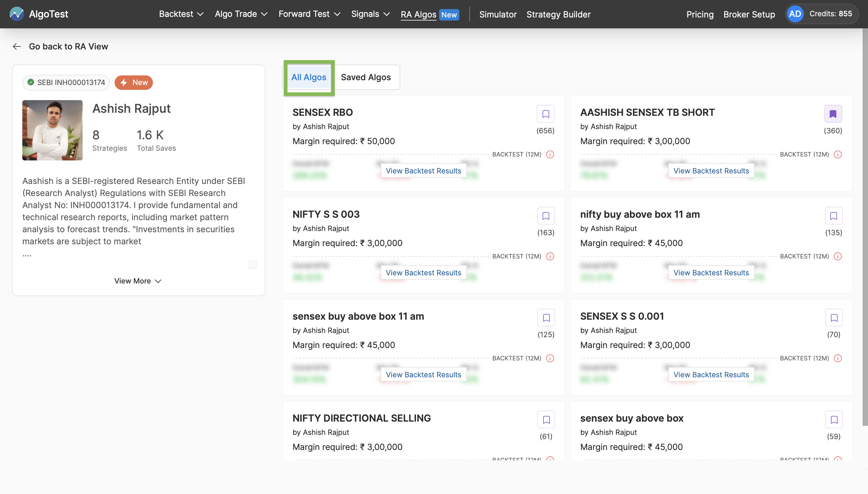Image resolution: width=868 pixels, height=494 pixels.
Task: Expand the Forward Test dropdown menu
Action: (x=309, y=14)
